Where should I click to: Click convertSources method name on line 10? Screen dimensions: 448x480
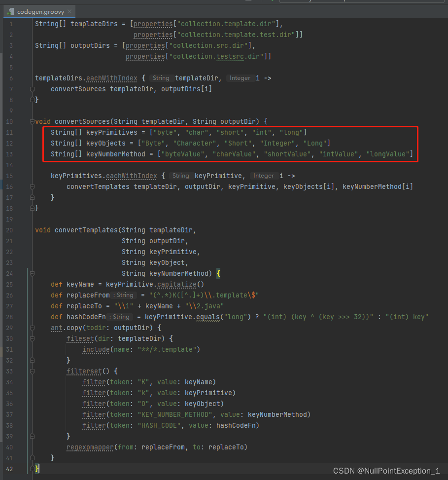pos(82,121)
